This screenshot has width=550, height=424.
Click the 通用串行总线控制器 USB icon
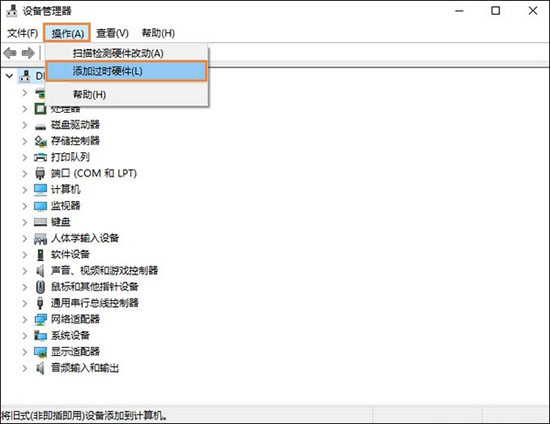40,303
